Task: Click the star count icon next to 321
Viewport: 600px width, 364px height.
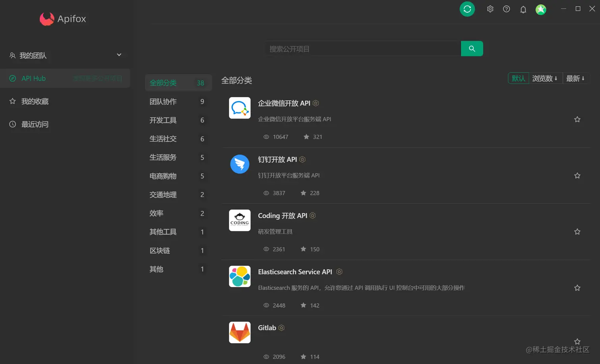Action: (x=306, y=137)
